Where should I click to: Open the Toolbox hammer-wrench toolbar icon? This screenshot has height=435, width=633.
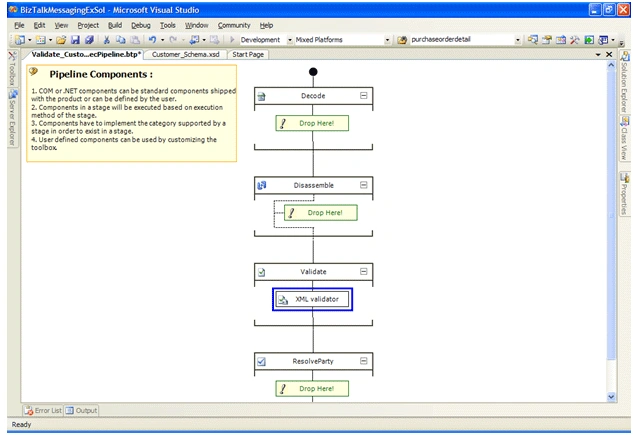[574, 40]
